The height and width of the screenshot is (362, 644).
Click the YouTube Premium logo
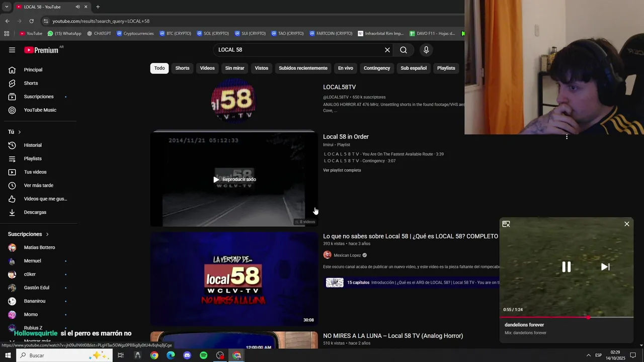click(x=42, y=50)
